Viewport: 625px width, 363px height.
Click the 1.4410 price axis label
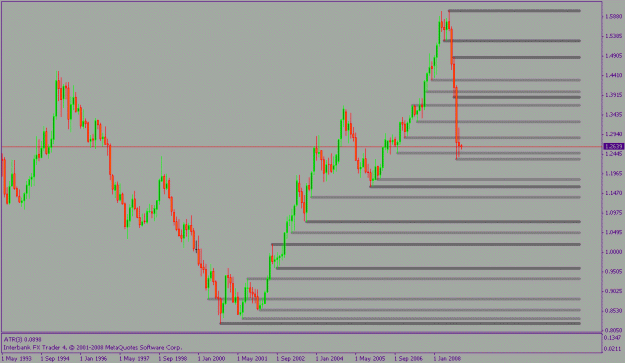coord(614,75)
